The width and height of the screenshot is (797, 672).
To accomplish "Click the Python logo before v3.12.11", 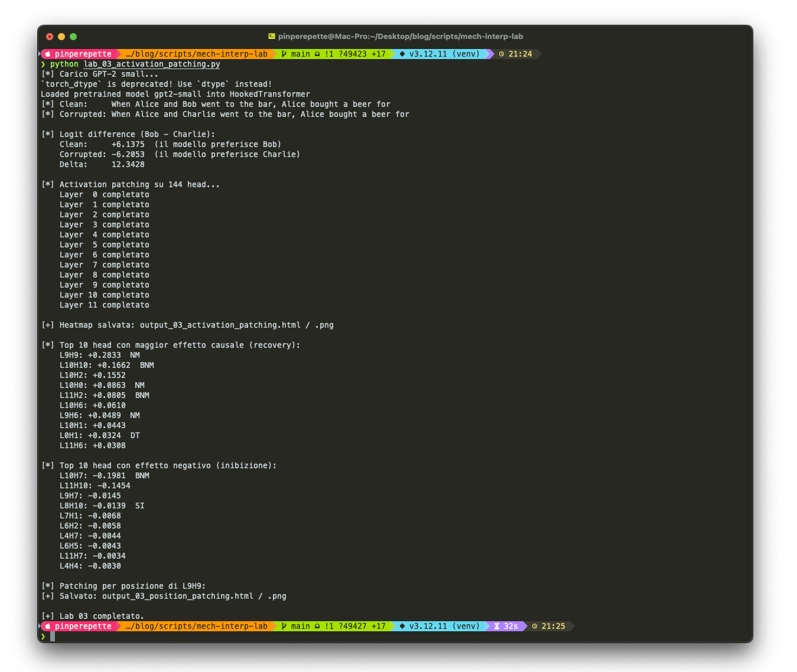I will [x=402, y=54].
